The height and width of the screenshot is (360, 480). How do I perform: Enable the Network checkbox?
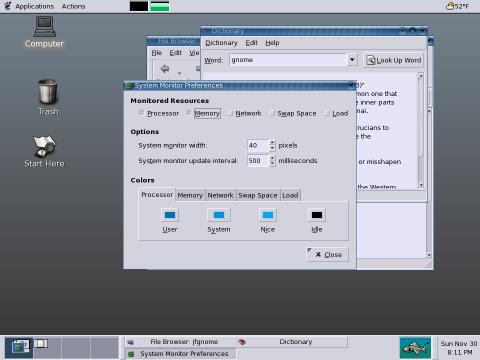tap(230, 113)
